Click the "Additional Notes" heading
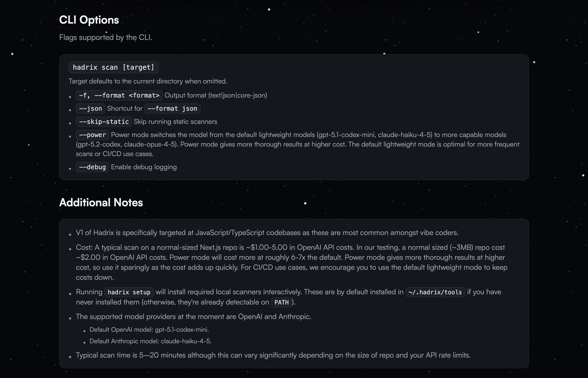 pos(101,202)
